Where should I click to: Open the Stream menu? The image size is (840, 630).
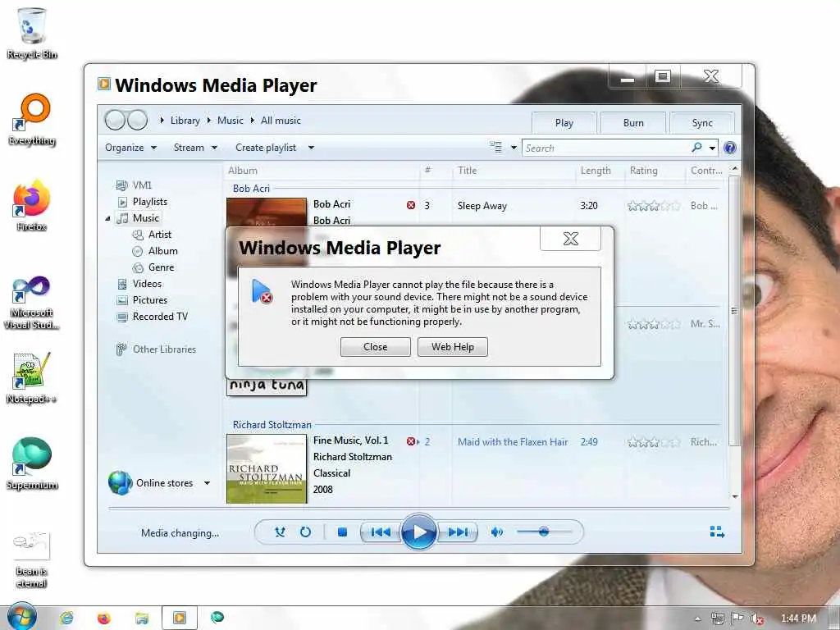195,148
